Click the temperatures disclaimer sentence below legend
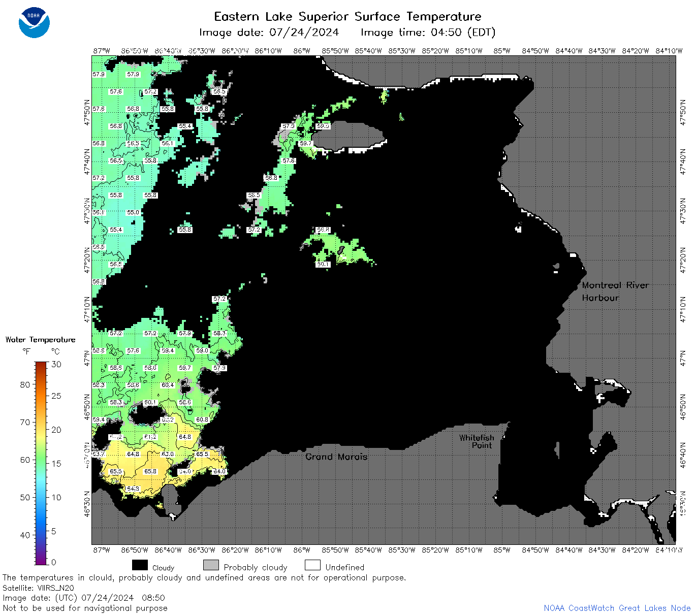Viewport: 696px width, 616px height. (x=204, y=578)
